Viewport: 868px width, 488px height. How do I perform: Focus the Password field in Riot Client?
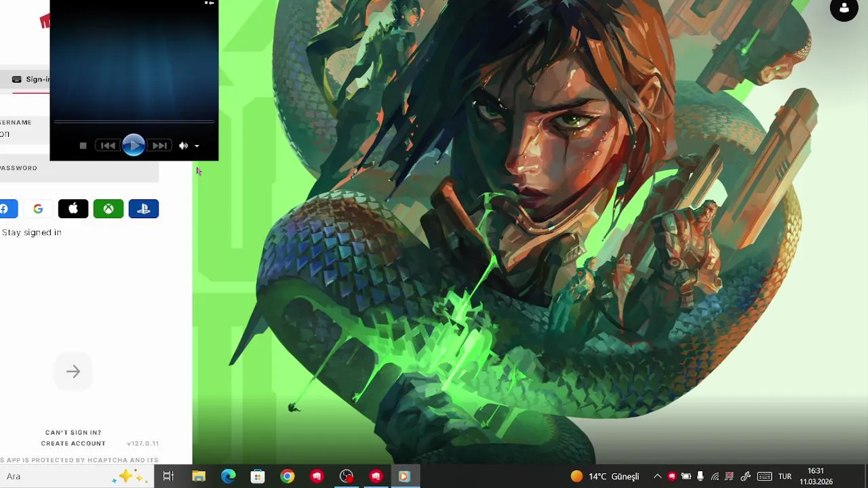(79, 169)
